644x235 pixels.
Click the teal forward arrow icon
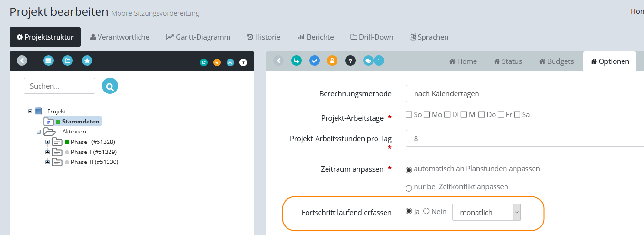pos(297,61)
